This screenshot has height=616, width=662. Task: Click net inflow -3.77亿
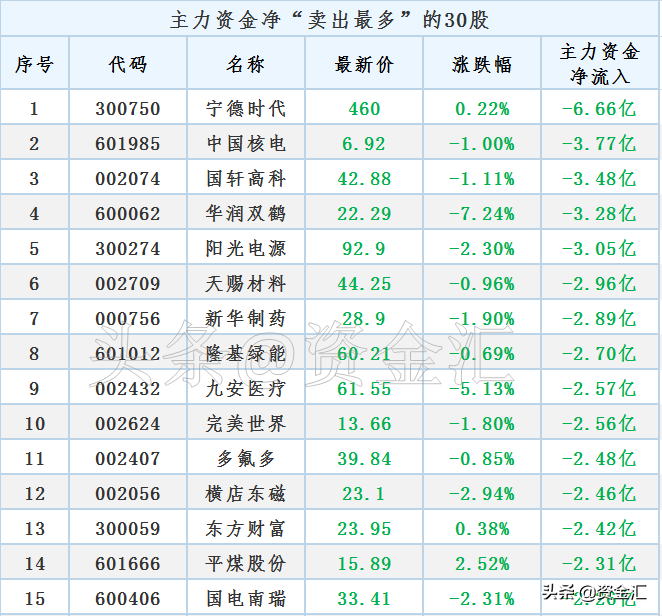pyautogui.click(x=599, y=144)
